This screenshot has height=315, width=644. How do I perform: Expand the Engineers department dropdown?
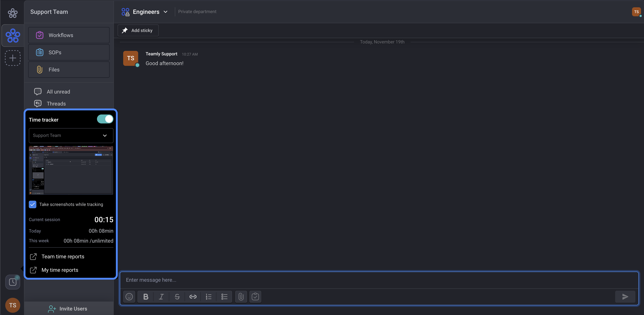(x=165, y=12)
